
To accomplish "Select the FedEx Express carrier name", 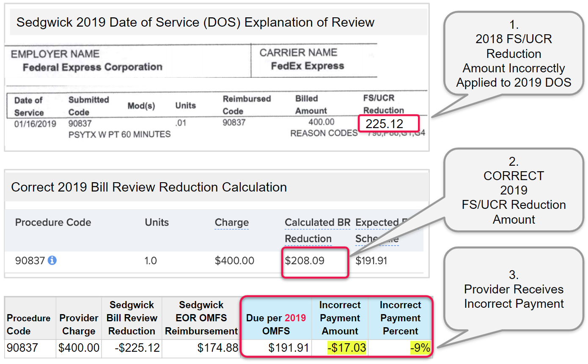I will (x=307, y=66).
